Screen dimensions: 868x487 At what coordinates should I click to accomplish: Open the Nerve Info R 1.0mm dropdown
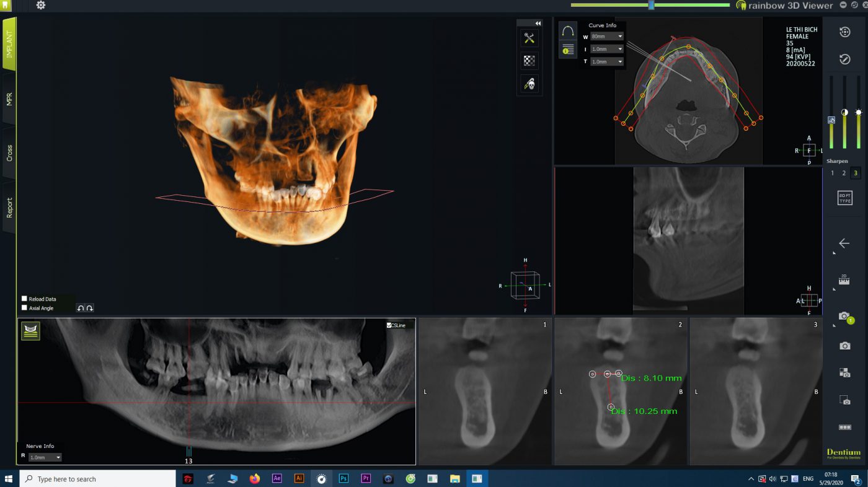(45, 457)
